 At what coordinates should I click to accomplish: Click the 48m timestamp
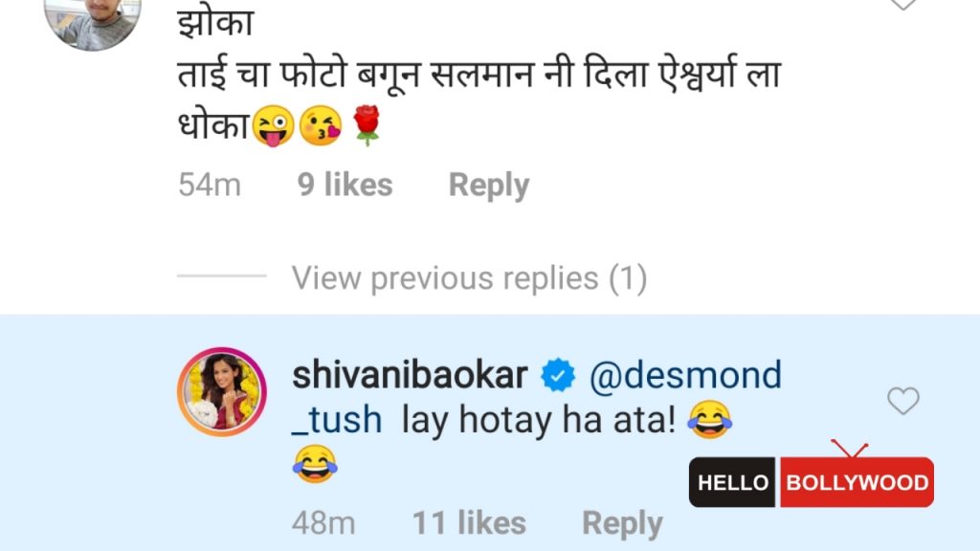tap(323, 523)
